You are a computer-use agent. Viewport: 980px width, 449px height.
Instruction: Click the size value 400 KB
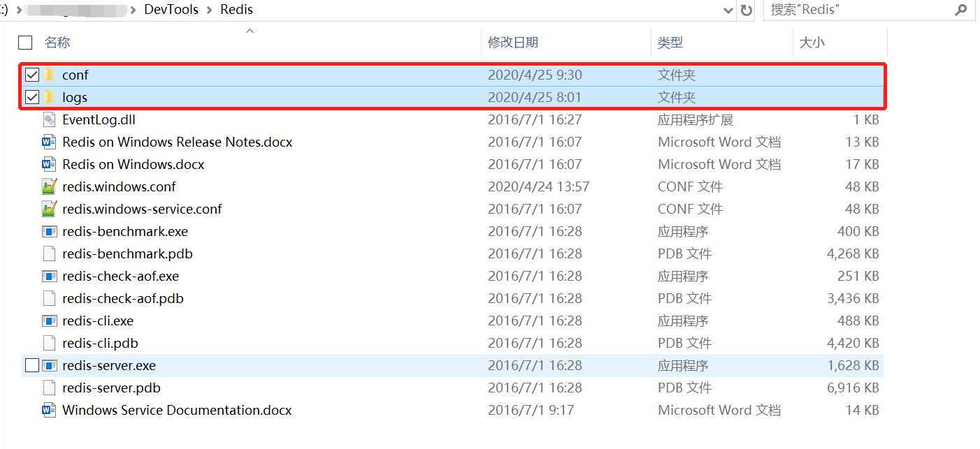pyautogui.click(x=858, y=231)
